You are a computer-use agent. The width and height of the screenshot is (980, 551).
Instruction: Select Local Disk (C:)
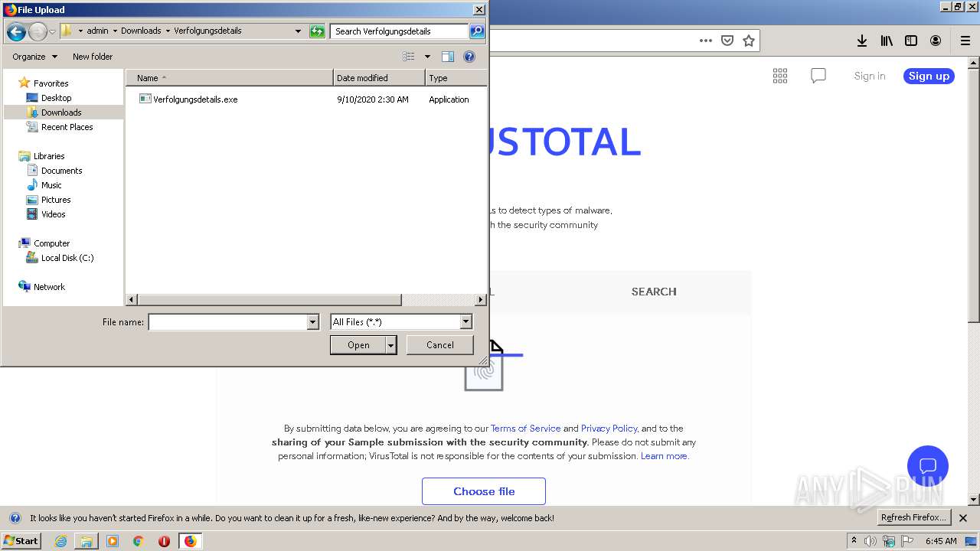67,258
